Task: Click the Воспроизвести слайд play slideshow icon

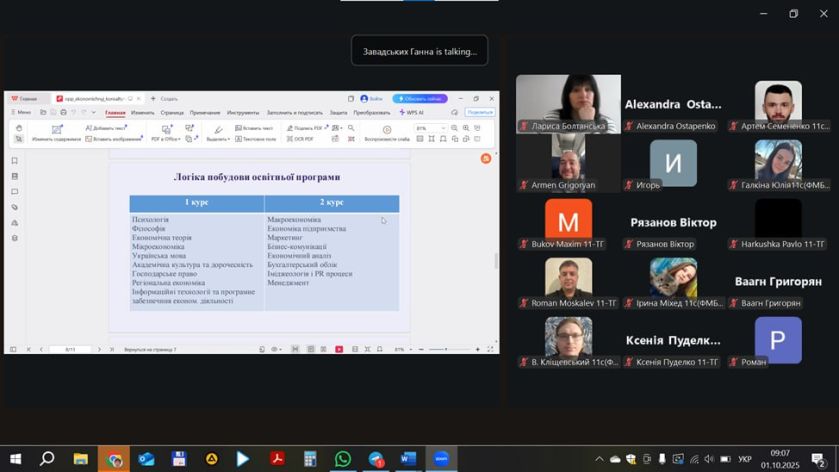Action: [x=387, y=130]
